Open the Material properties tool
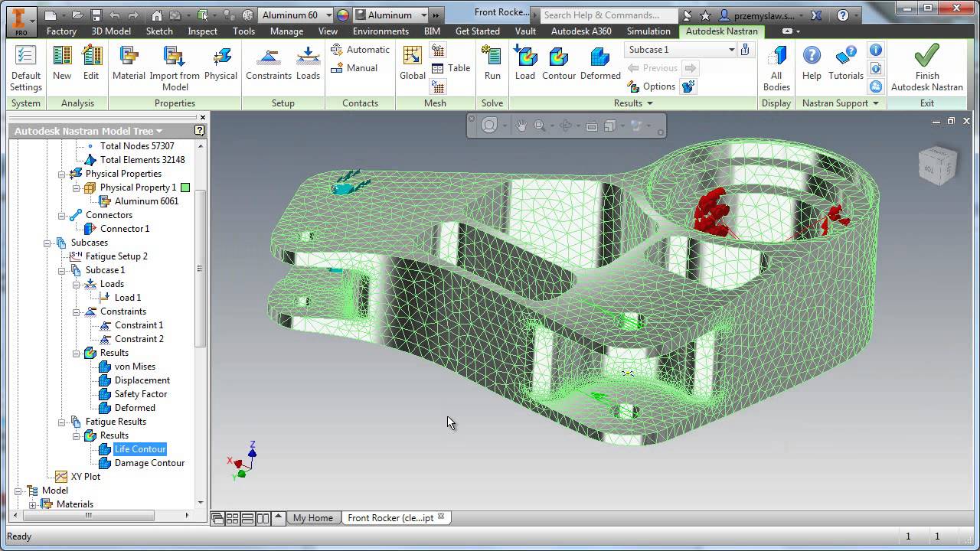 (x=129, y=63)
